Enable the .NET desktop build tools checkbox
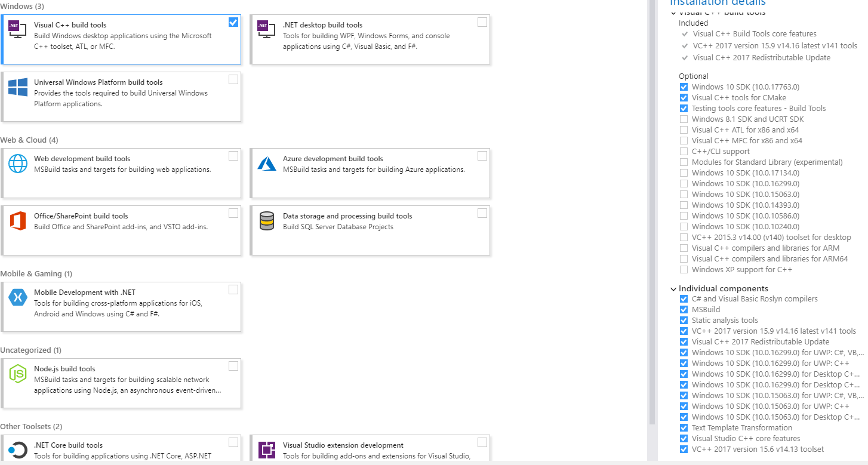 [x=482, y=21]
